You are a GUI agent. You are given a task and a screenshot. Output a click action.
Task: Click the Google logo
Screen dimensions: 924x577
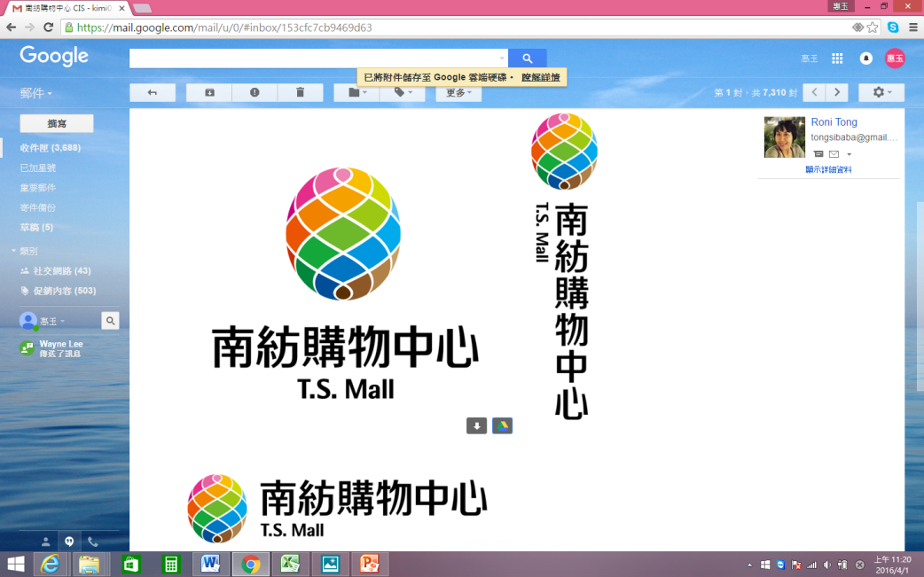tap(53, 56)
